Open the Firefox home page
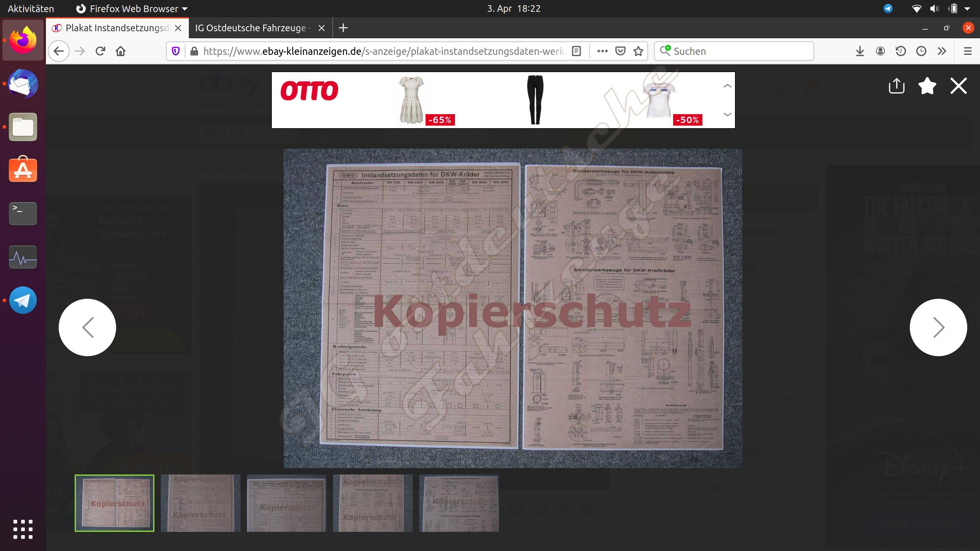Image resolution: width=980 pixels, height=551 pixels. 121,51
